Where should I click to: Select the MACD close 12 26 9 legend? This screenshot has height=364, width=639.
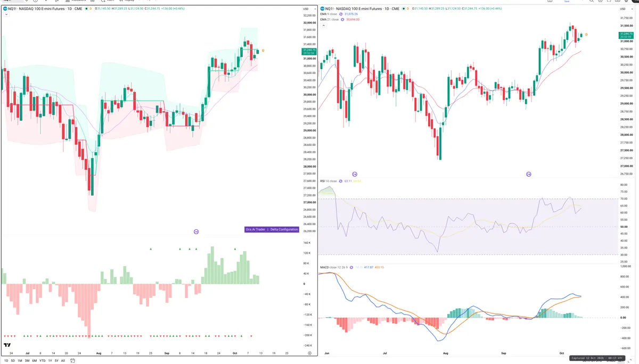[334, 267]
